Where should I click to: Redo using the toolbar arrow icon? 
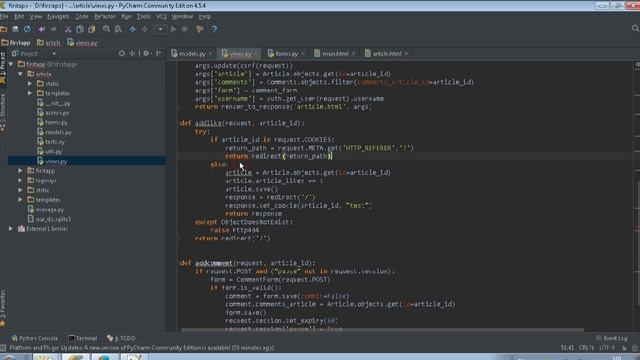(x=53, y=29)
